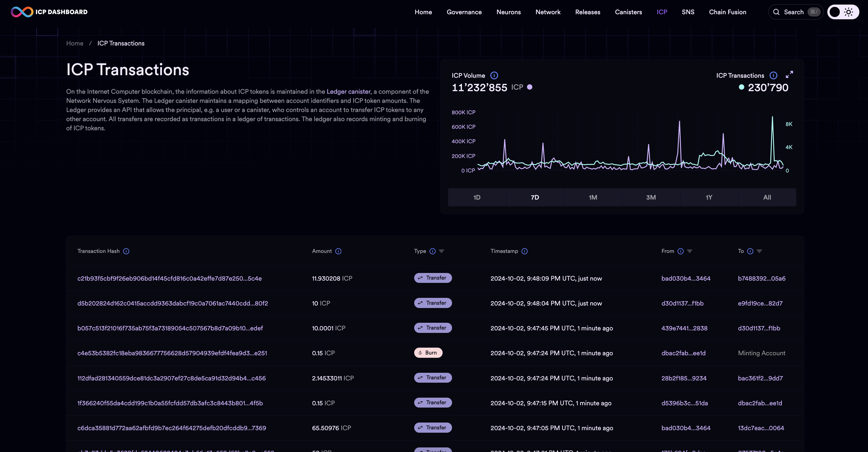Click the To column info icon

tap(750, 251)
